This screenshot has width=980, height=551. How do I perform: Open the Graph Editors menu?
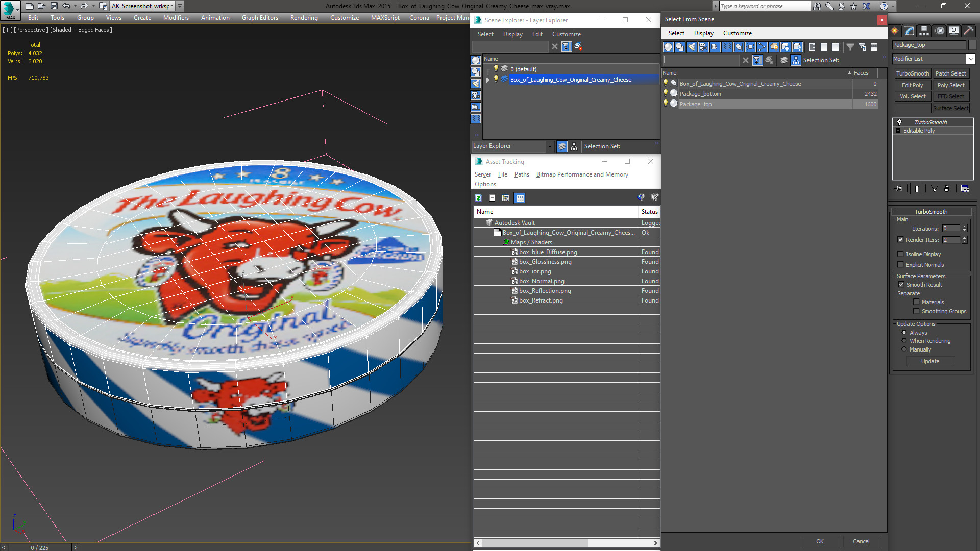(260, 18)
